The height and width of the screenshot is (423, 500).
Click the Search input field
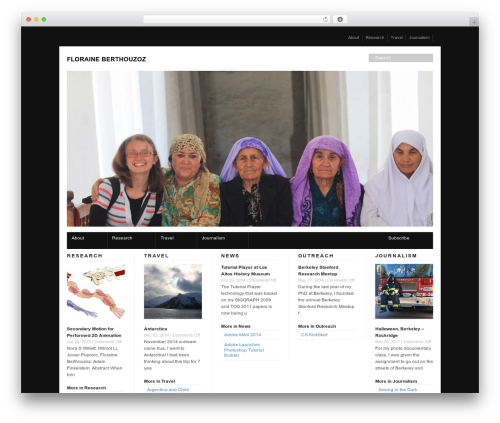401,58
